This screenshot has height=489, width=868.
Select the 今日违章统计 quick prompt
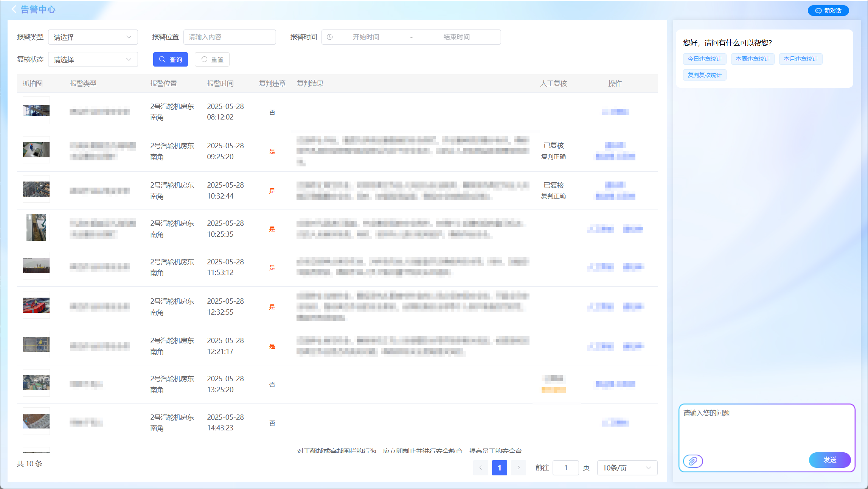pos(704,59)
